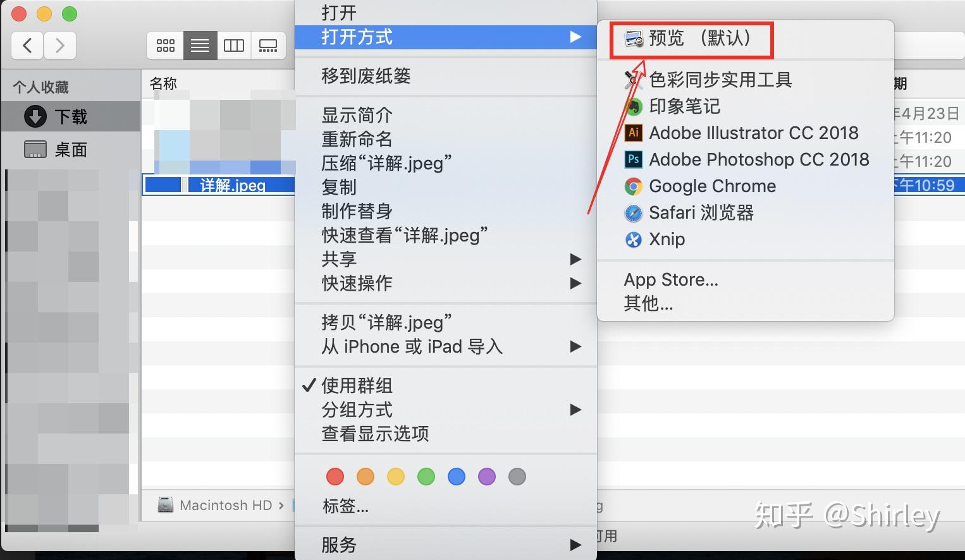Viewport: 965px width, 560px height.
Task: Click the 下载 label in sidebar
Action: (x=71, y=117)
